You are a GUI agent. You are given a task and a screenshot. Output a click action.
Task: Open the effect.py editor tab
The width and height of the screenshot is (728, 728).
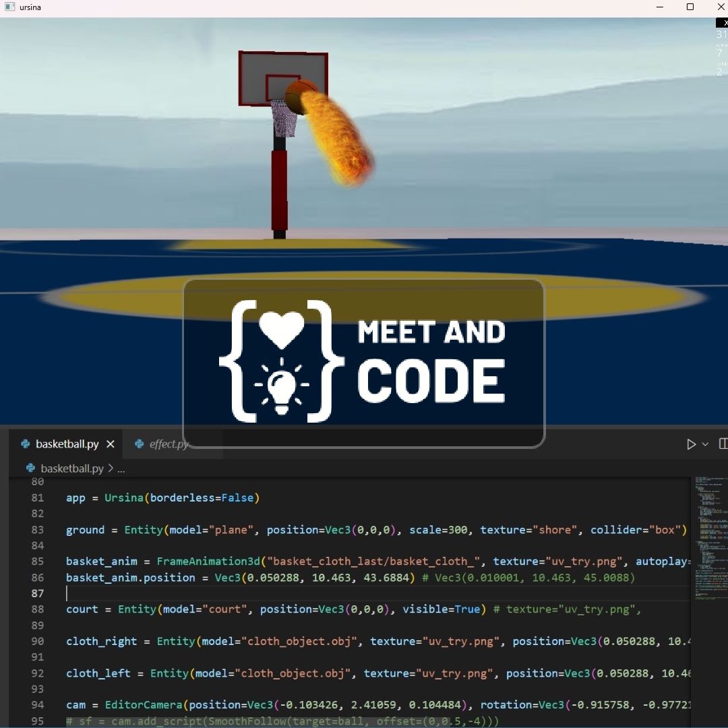pyautogui.click(x=169, y=444)
